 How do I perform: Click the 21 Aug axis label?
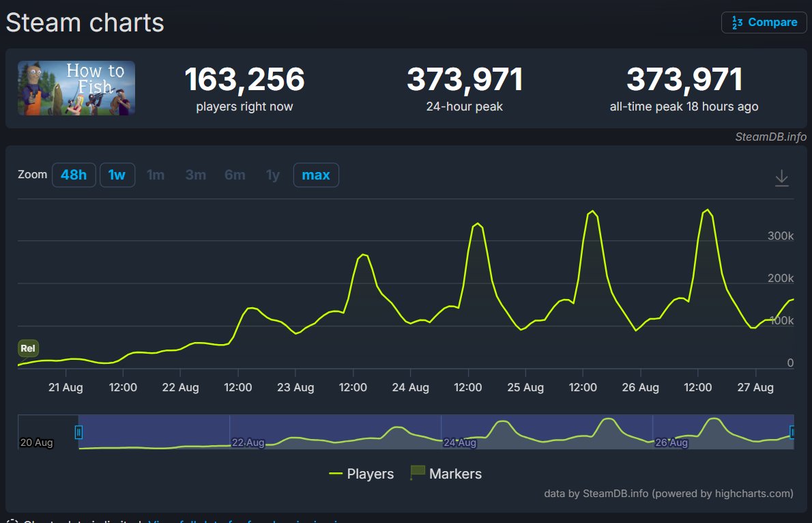66,387
